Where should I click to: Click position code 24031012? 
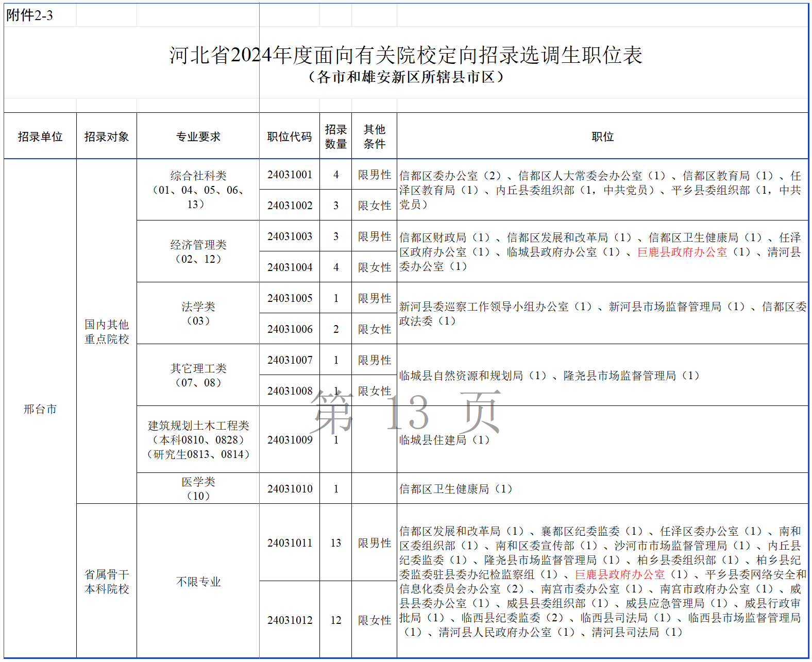tap(290, 620)
